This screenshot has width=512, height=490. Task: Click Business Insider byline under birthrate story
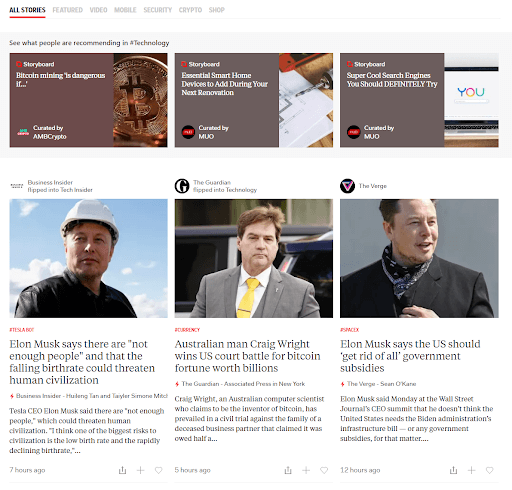click(x=92, y=396)
